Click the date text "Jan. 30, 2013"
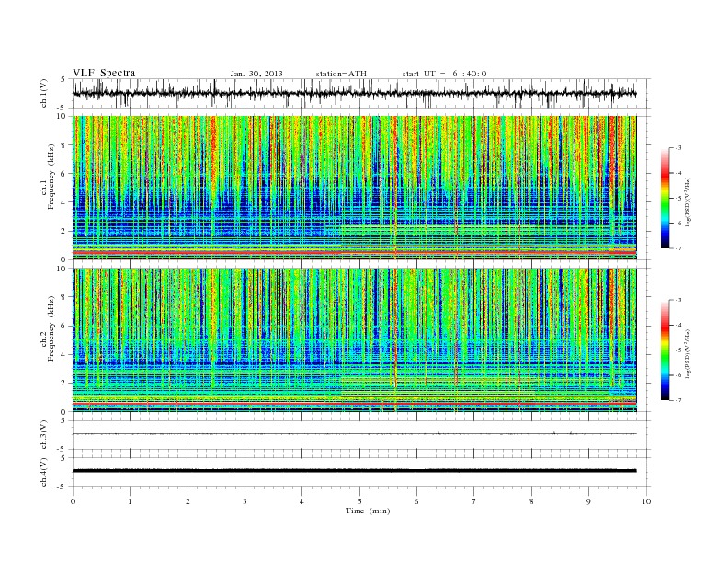The width and height of the screenshot is (728, 563). tap(256, 74)
